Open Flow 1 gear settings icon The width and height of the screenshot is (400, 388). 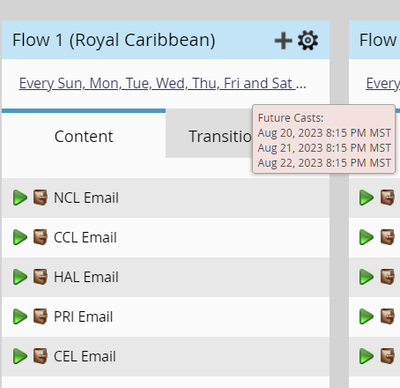pyautogui.click(x=308, y=40)
